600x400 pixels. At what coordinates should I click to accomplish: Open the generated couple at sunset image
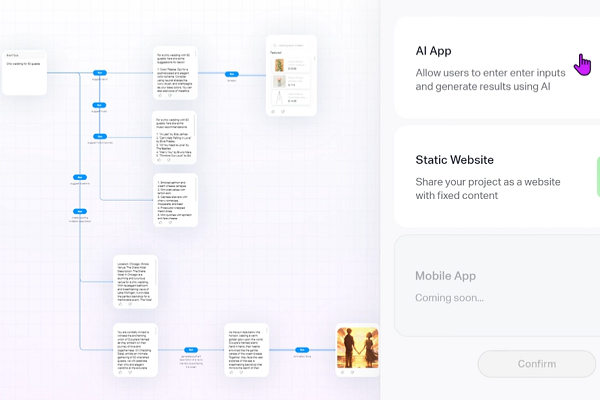[x=357, y=348]
